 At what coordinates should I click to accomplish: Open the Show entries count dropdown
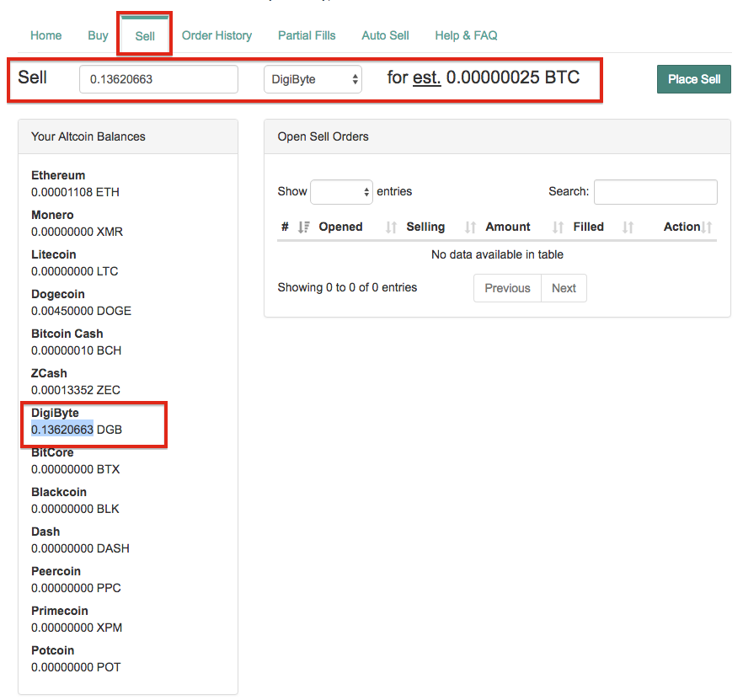(341, 192)
